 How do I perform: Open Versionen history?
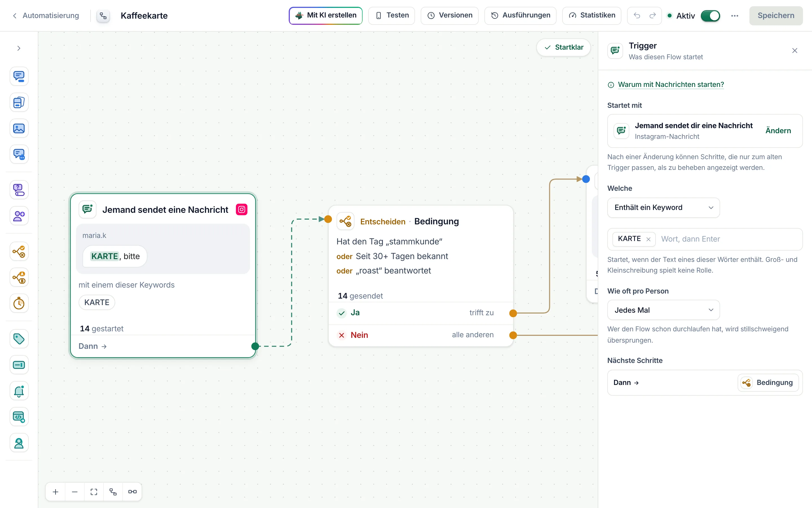[x=450, y=16]
